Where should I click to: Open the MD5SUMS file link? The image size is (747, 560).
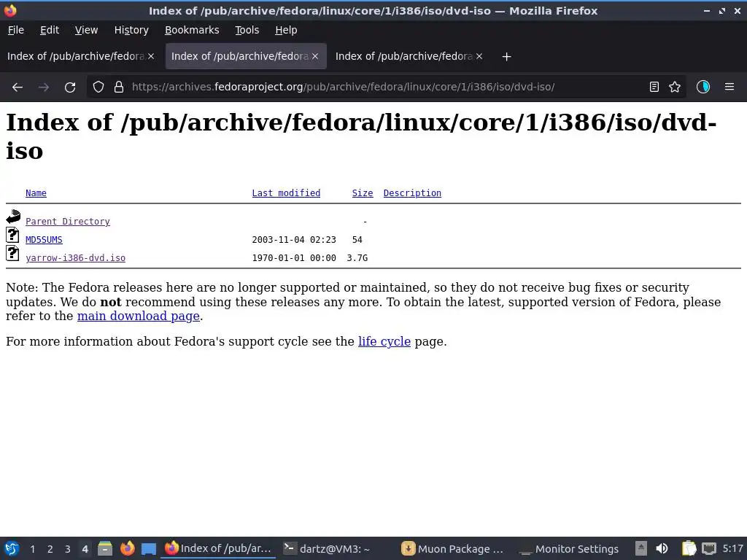[44, 239]
